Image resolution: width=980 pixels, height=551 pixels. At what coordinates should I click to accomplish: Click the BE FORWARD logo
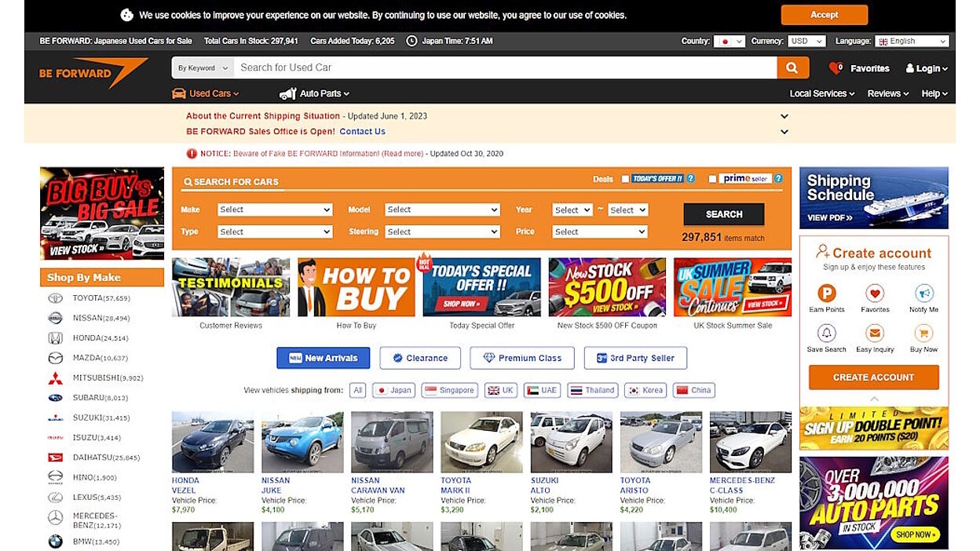pos(93,73)
